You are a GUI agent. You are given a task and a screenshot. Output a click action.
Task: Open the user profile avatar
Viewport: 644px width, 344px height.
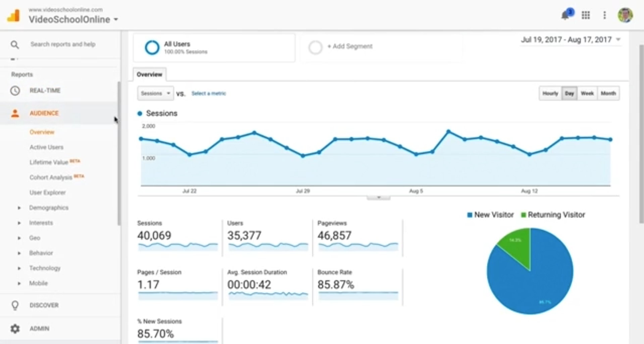point(625,15)
